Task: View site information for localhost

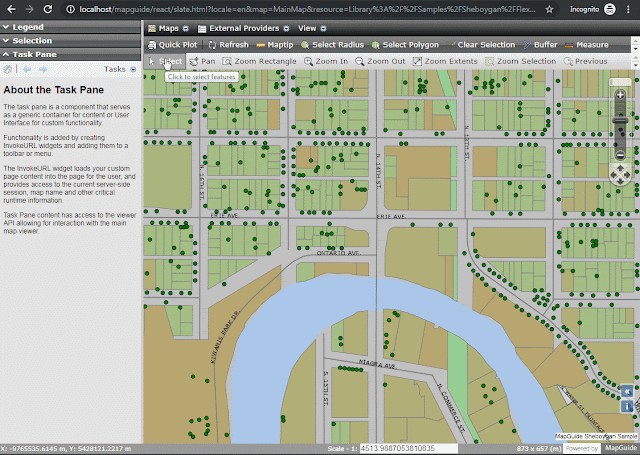Action: [70, 9]
